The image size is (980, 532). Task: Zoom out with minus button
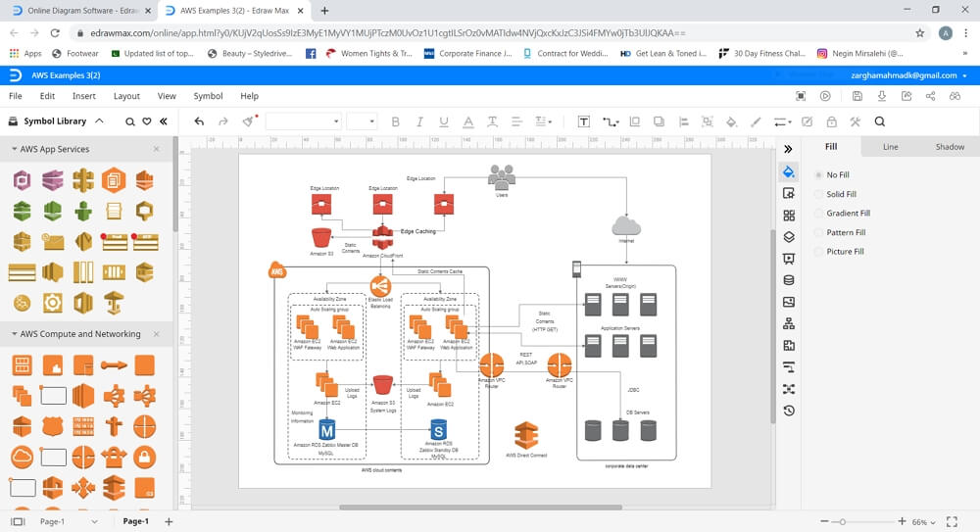(824, 521)
